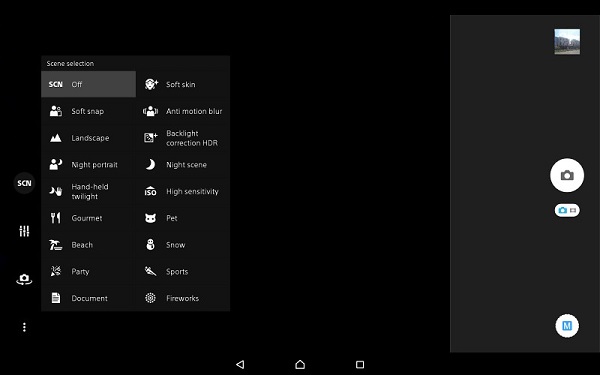
Task: Select the Beach palm tree icon
Action: coord(56,245)
